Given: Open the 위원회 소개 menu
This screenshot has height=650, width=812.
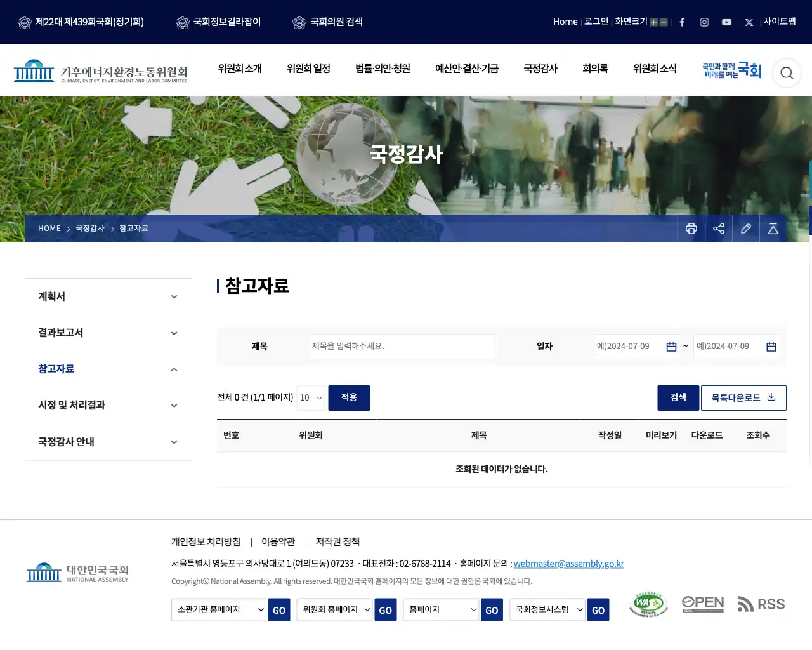Looking at the screenshot, I should (240, 69).
